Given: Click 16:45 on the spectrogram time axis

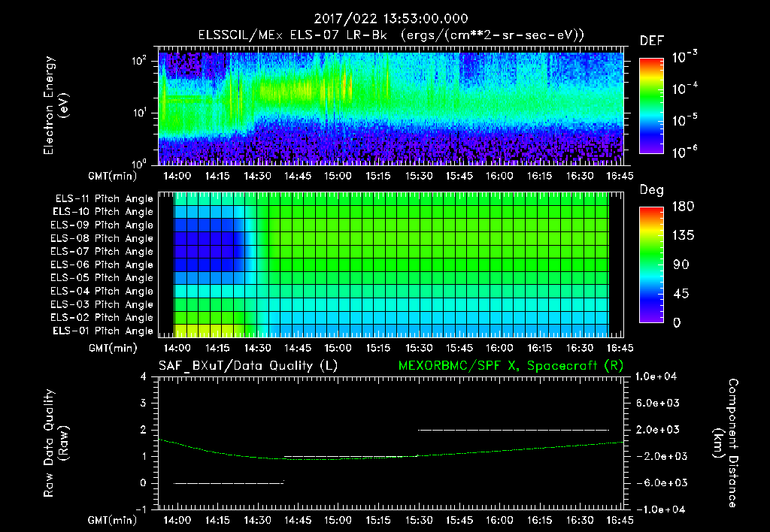Looking at the screenshot, I should coord(620,176).
